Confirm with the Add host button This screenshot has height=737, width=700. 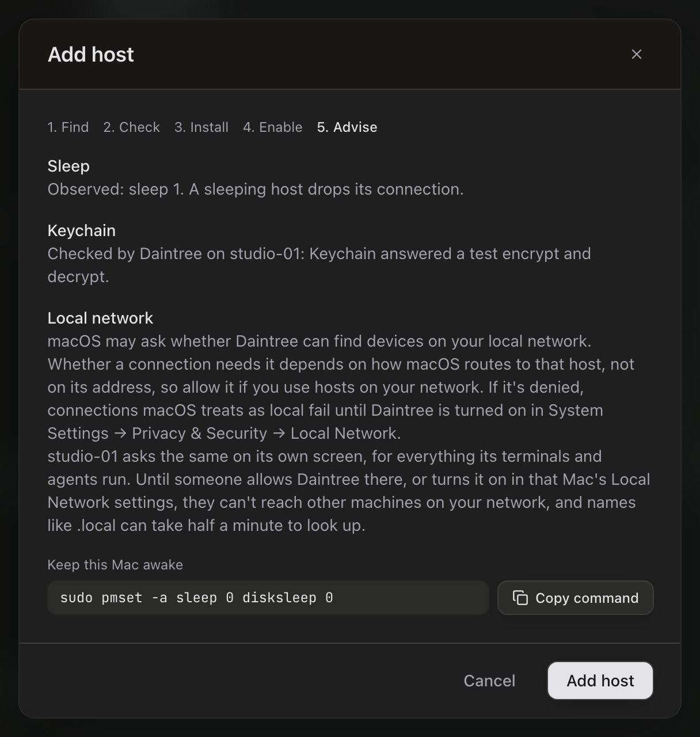600,681
